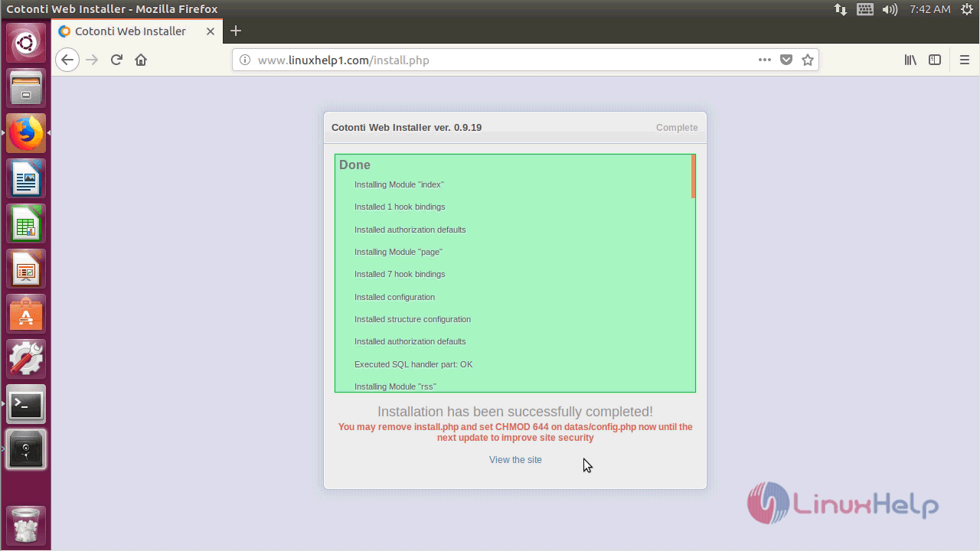Bookmark this page with the star
This screenshot has width=980, height=551.
(x=807, y=60)
